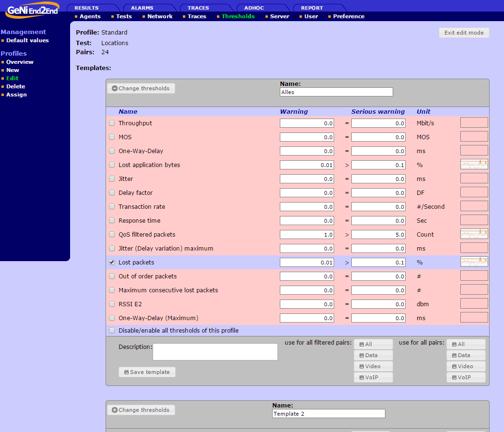
Task: Click VoIP under use for all filtered pairs
Action: (x=373, y=377)
